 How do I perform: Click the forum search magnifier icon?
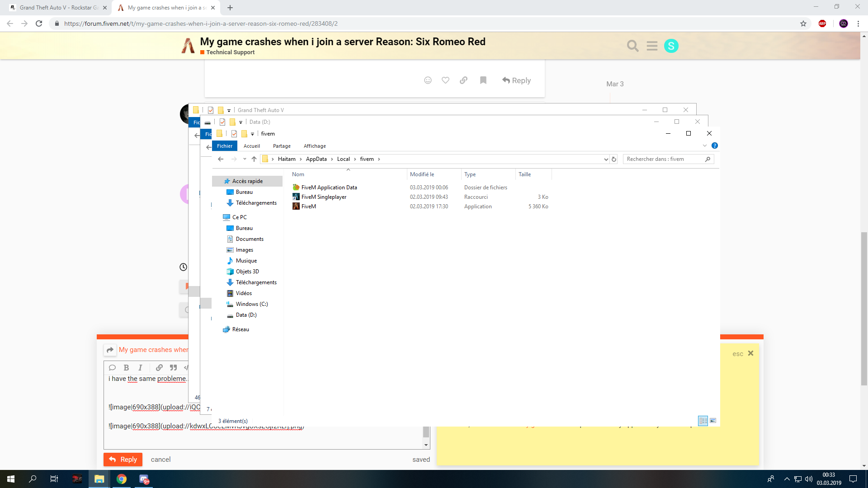tap(632, 46)
